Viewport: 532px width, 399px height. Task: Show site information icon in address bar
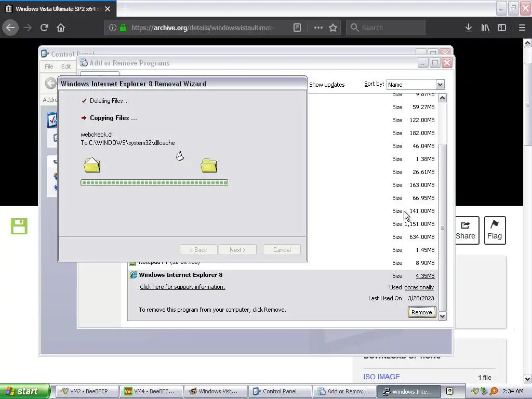(x=112, y=28)
